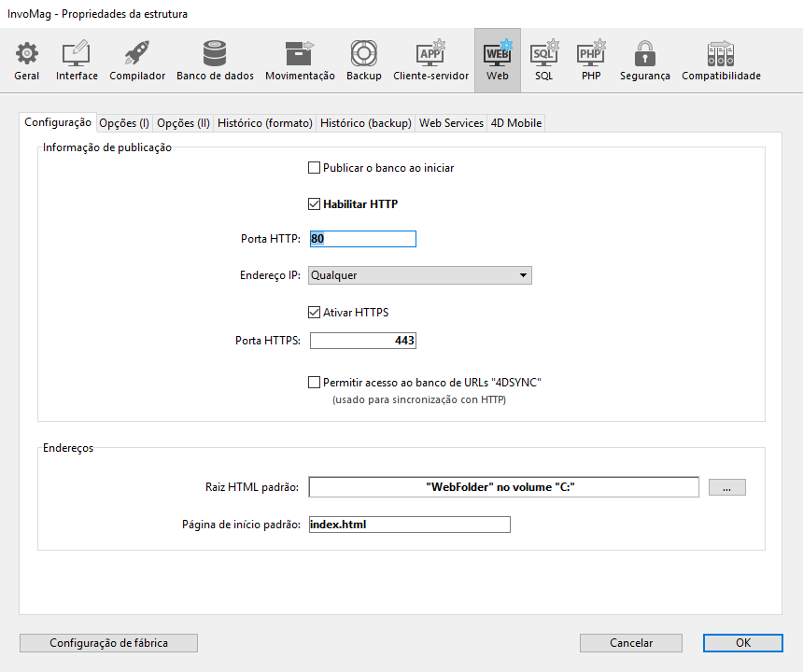Enable Publicar o banco ao iniciar
Viewport: 803px width, 672px height.
click(x=315, y=168)
